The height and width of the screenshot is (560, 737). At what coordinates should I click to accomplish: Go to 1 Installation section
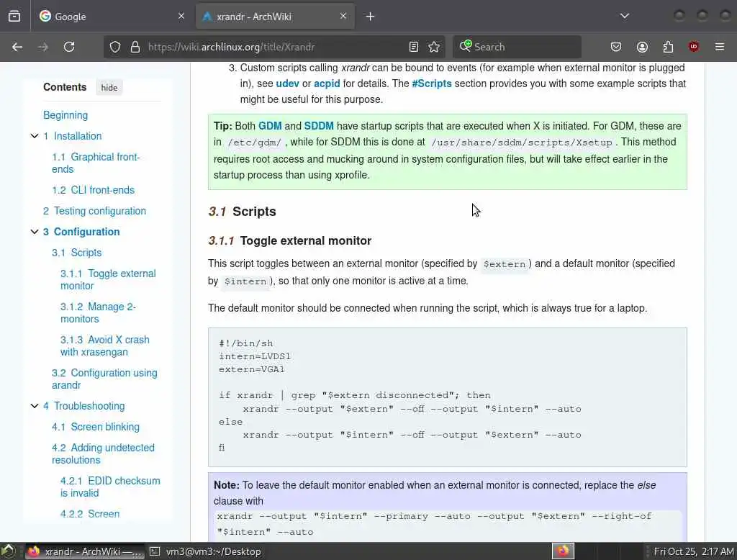coord(73,136)
